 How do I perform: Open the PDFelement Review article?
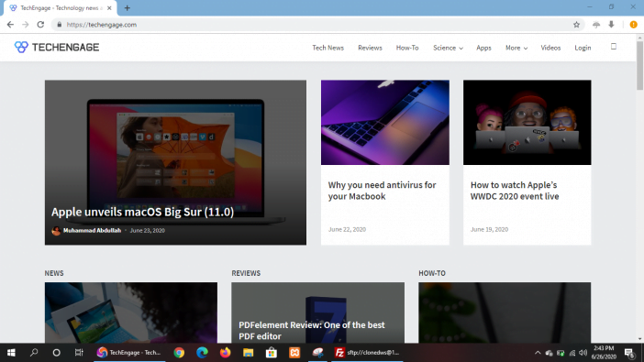point(311,331)
